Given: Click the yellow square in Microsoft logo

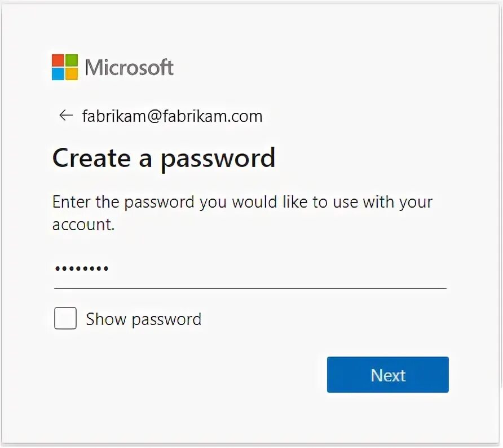Looking at the screenshot, I should (72, 74).
